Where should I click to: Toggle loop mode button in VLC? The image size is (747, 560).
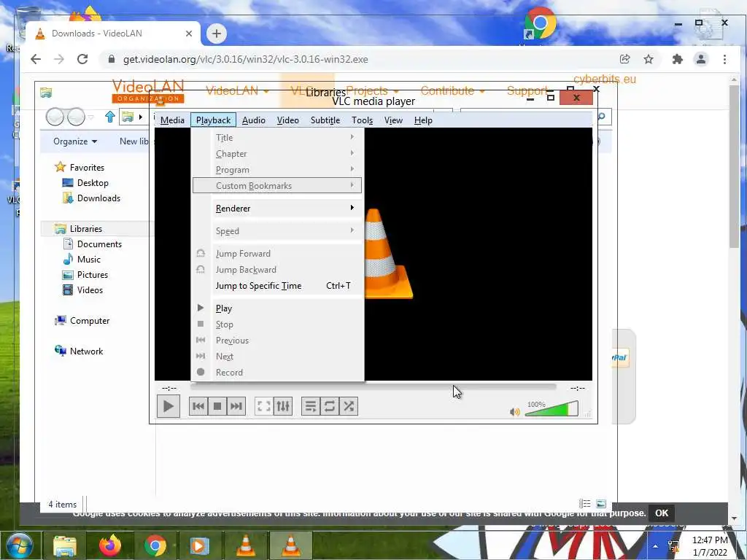(x=329, y=406)
